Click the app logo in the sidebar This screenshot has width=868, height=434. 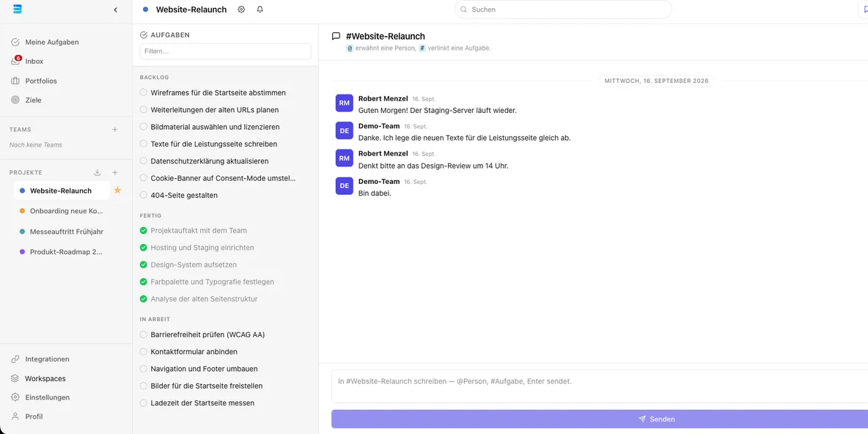17,9
